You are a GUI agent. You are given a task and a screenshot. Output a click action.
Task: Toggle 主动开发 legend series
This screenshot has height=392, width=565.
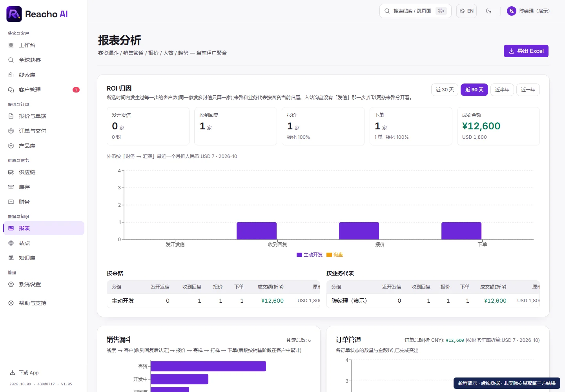310,255
